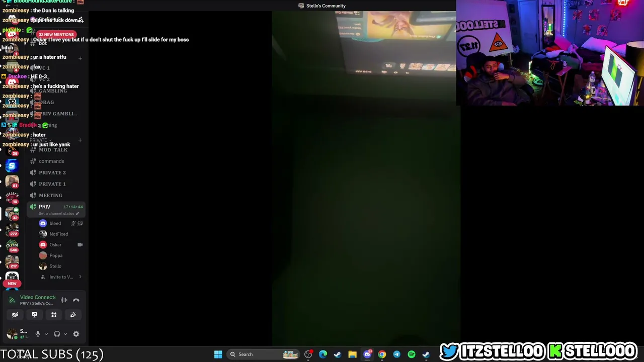Image resolution: width=644 pixels, height=362 pixels.
Task: Open server icon with 272 badge
Action: 12,230
